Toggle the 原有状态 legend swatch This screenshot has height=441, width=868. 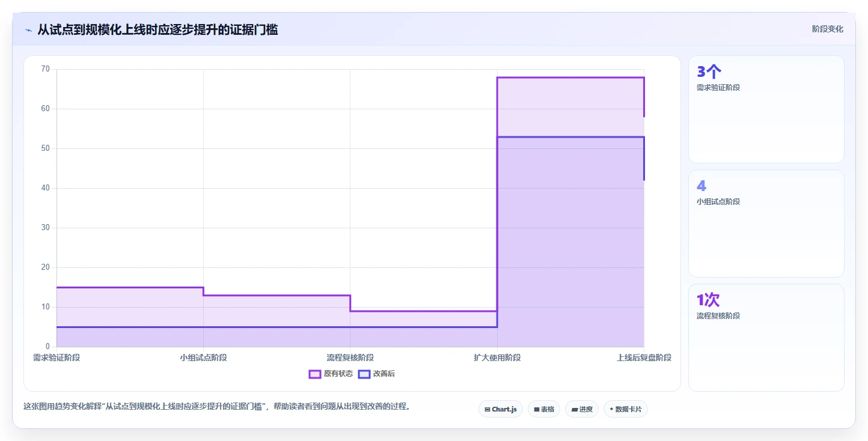(315, 374)
